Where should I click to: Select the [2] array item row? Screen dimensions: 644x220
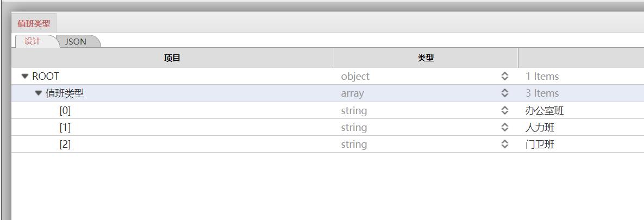[x=65, y=144]
